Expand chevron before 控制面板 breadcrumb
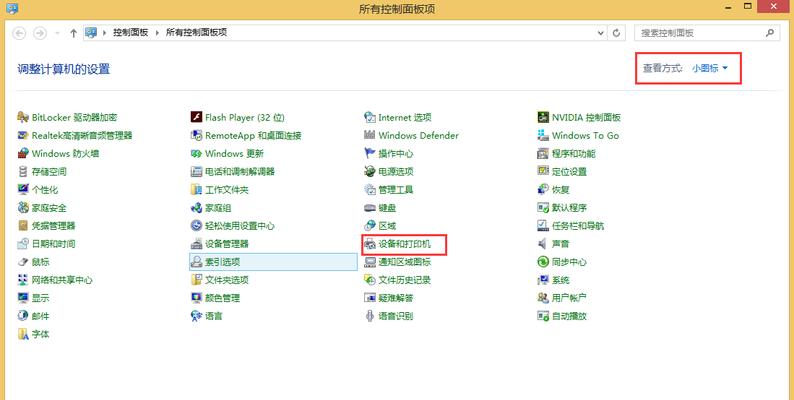 (x=104, y=32)
